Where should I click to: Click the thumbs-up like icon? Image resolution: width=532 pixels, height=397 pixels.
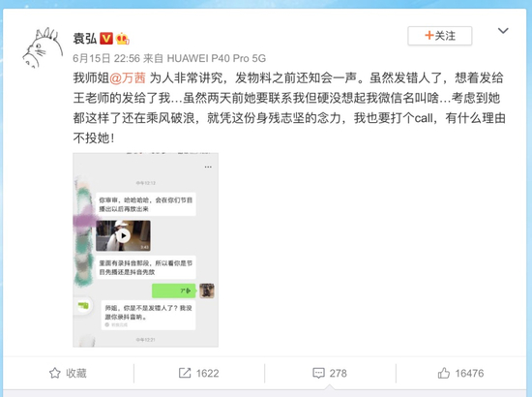click(443, 373)
